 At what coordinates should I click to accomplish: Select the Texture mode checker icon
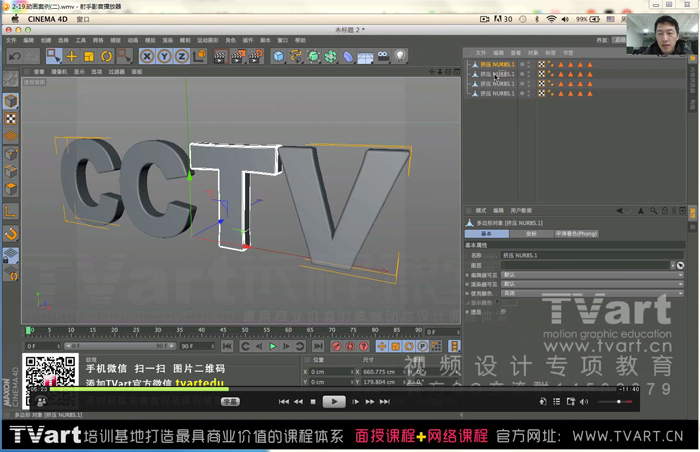point(11,119)
